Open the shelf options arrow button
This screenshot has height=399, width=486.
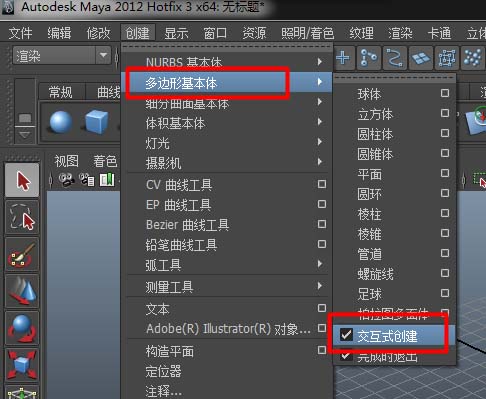25,134
